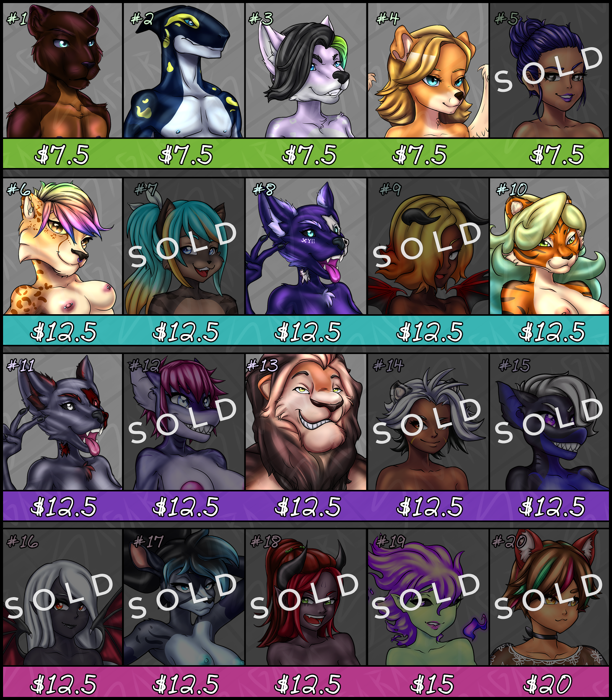Select the #11 gray bat-wolf portrait
The width and height of the screenshot is (612, 700).
point(62,422)
